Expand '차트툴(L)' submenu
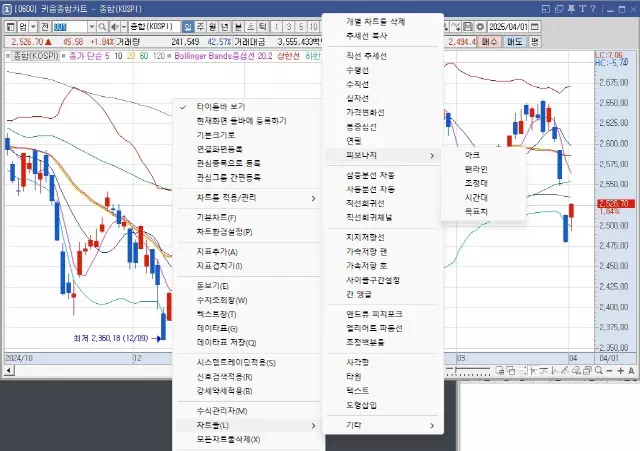Screen dimensions: 640x451 pyautogui.click(x=248, y=425)
